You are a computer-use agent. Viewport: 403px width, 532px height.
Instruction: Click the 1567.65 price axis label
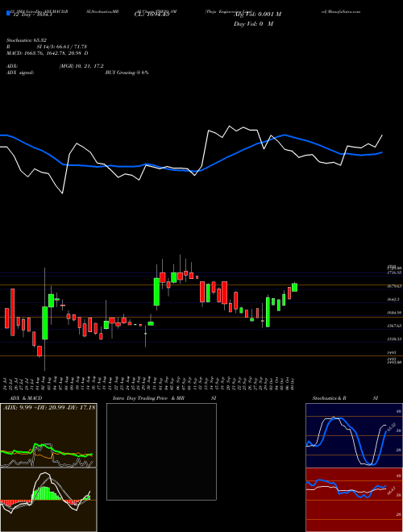[395, 326]
